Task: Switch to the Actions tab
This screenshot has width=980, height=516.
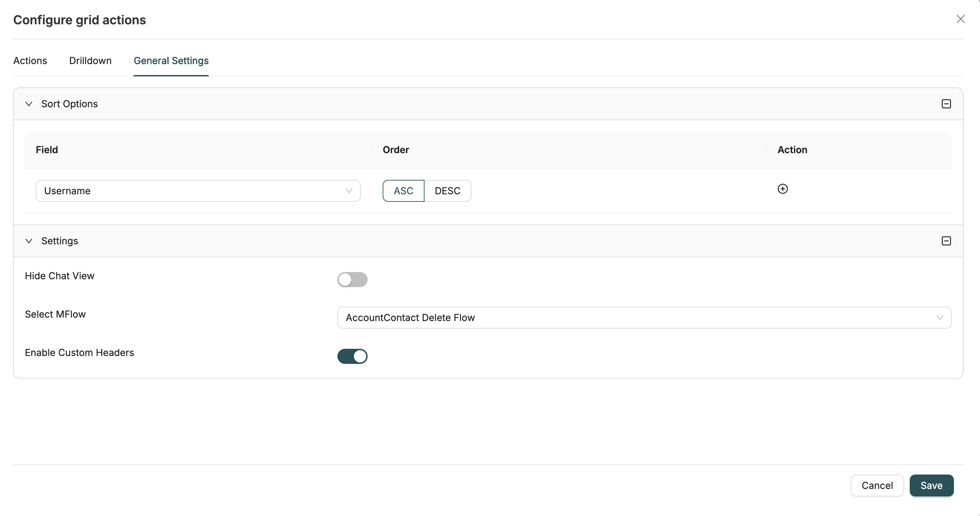Action: click(30, 60)
